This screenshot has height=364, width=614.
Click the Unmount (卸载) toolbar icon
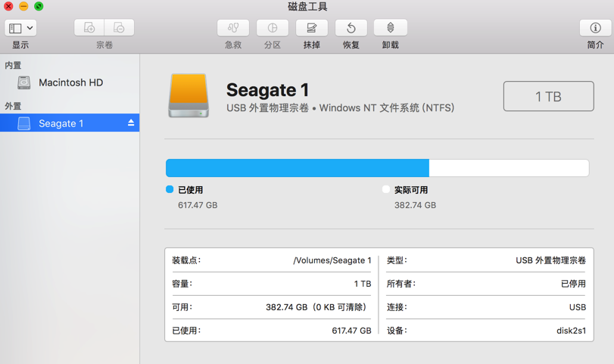click(390, 28)
